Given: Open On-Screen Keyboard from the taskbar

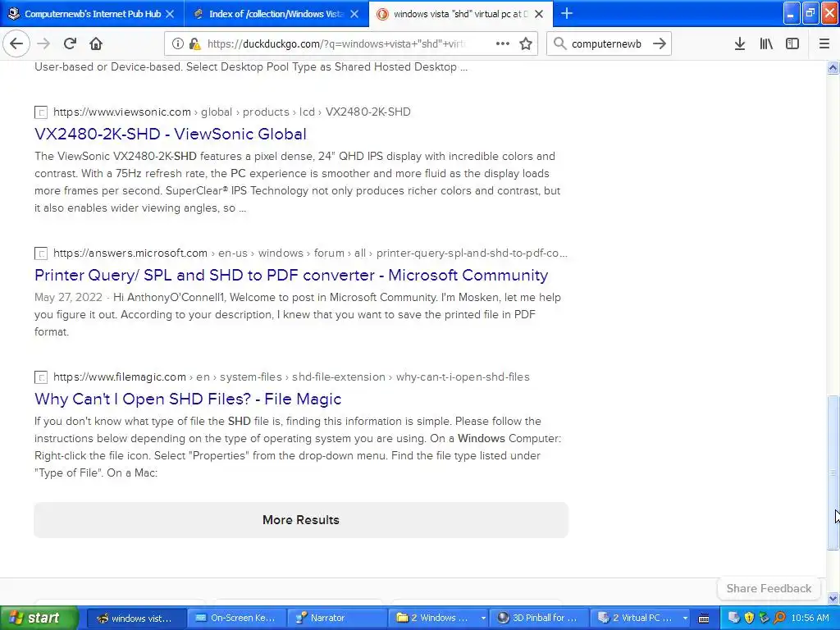Looking at the screenshot, I should pyautogui.click(x=236, y=619).
